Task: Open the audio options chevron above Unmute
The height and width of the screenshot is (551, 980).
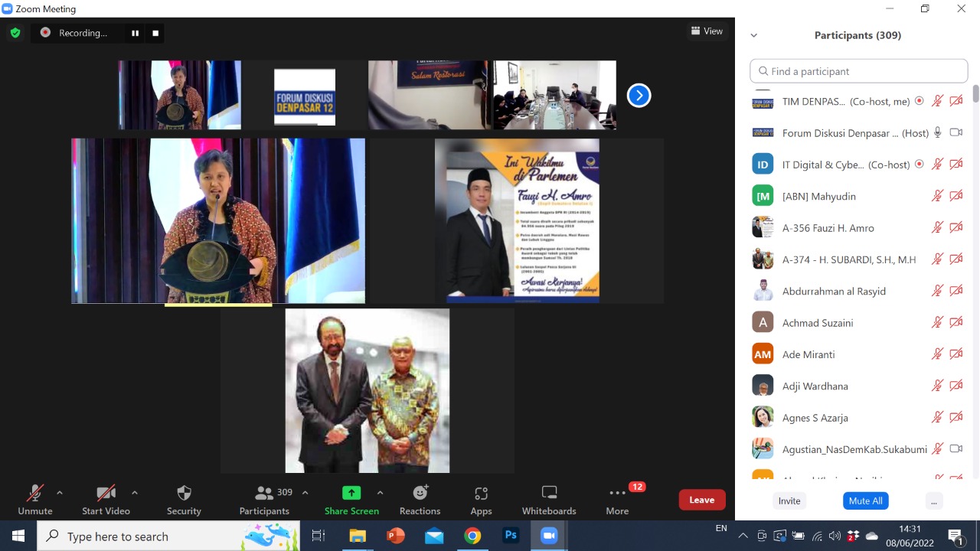Action: (59, 493)
